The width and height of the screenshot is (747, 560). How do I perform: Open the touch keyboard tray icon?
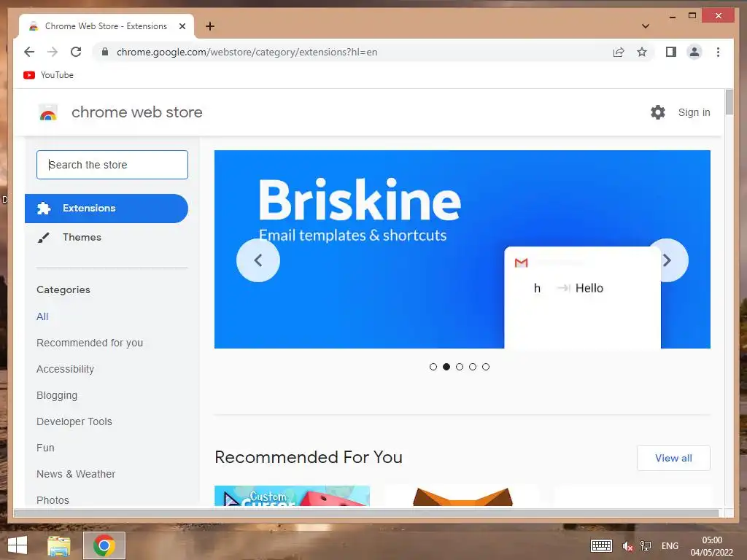(601, 545)
